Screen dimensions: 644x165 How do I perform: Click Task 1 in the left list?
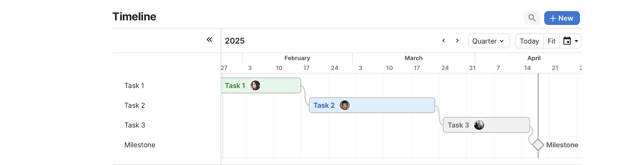click(x=134, y=85)
